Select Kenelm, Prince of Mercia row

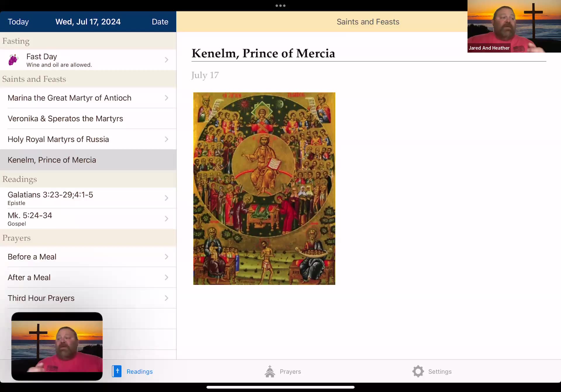click(88, 160)
